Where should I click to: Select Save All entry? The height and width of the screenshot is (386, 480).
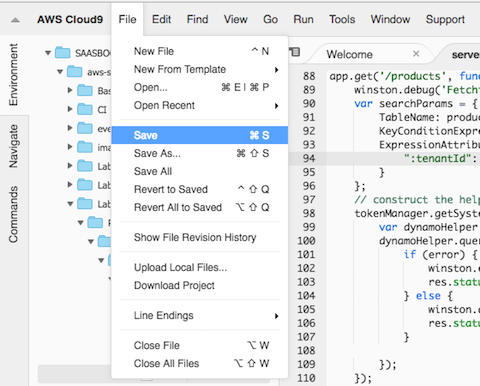[x=200, y=171]
